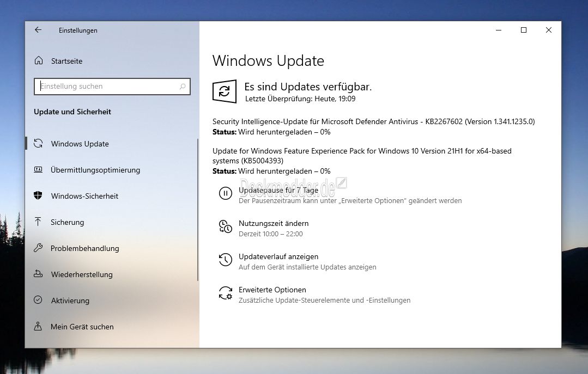Click 'Zusätzliche Update-Steuerelemente und -Einstellungen'
Screen dimensions: 588x374
pyautogui.click(x=325, y=300)
